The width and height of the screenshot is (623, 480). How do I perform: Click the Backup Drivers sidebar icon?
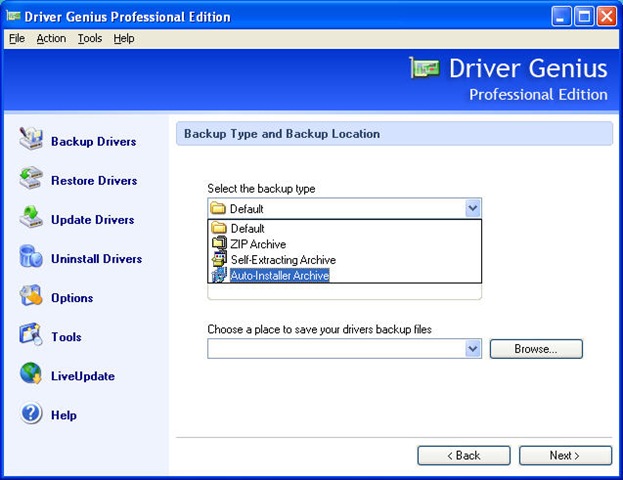pos(31,139)
